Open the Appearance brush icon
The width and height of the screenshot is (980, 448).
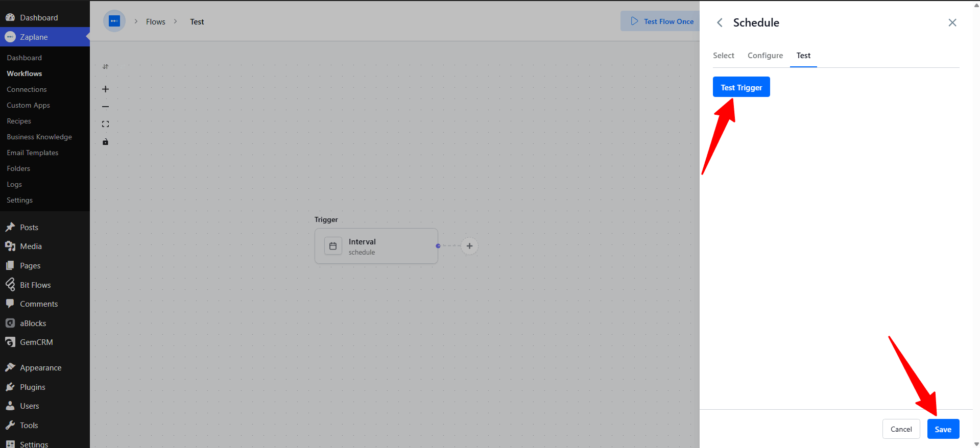click(10, 367)
